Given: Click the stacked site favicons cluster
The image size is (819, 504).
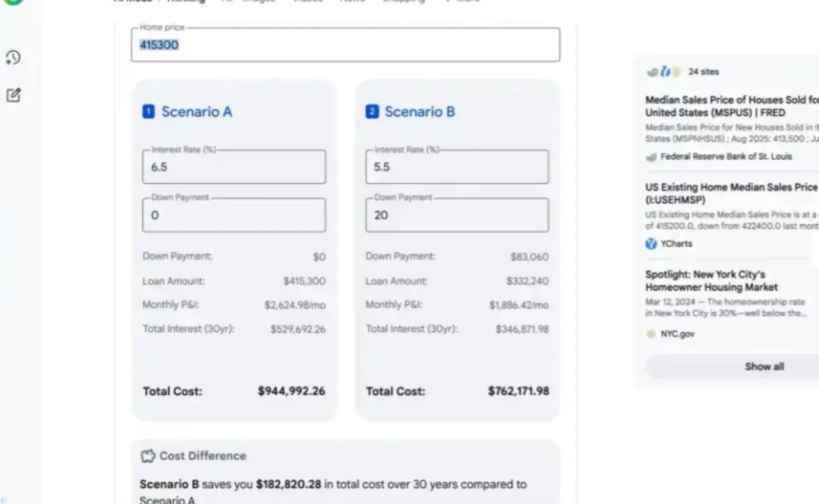Looking at the screenshot, I should (663, 72).
